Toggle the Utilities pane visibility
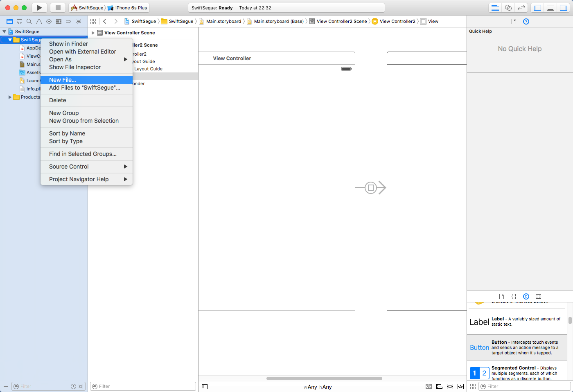Image resolution: width=573 pixels, height=392 pixels. (x=564, y=8)
